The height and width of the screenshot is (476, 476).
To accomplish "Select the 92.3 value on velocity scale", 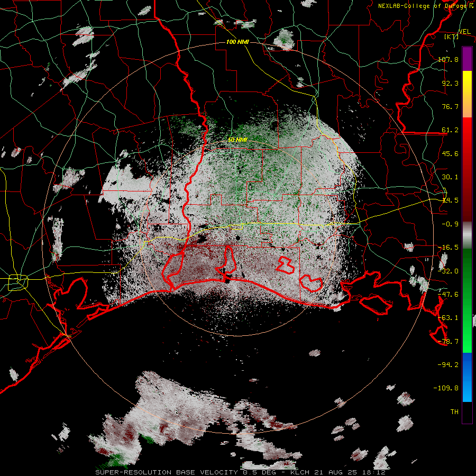I will pyautogui.click(x=450, y=83).
